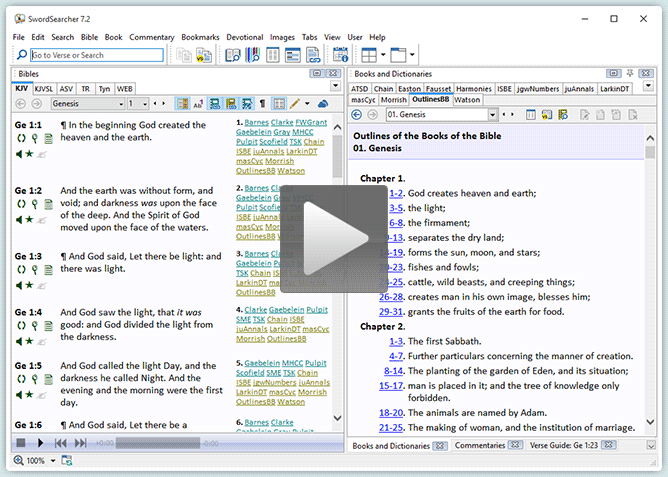The height and width of the screenshot is (477, 668).
Task: Select the Harmonies book tab
Action: 474,89
